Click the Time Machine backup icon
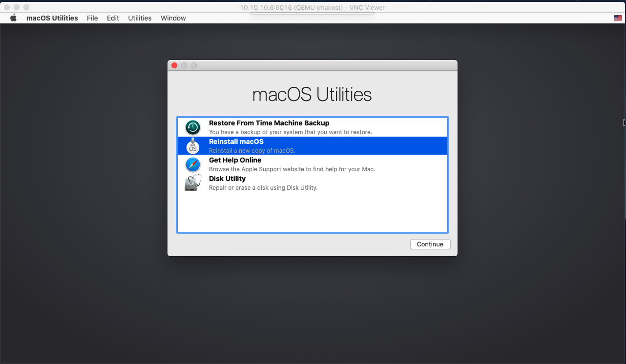The height and width of the screenshot is (364, 626). click(x=193, y=127)
